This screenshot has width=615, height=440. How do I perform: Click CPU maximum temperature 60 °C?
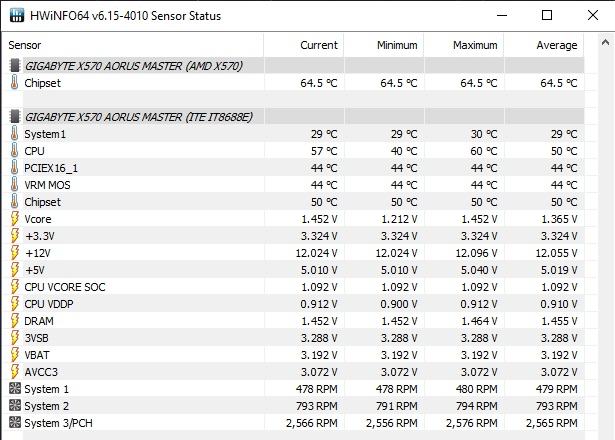pyautogui.click(x=484, y=151)
